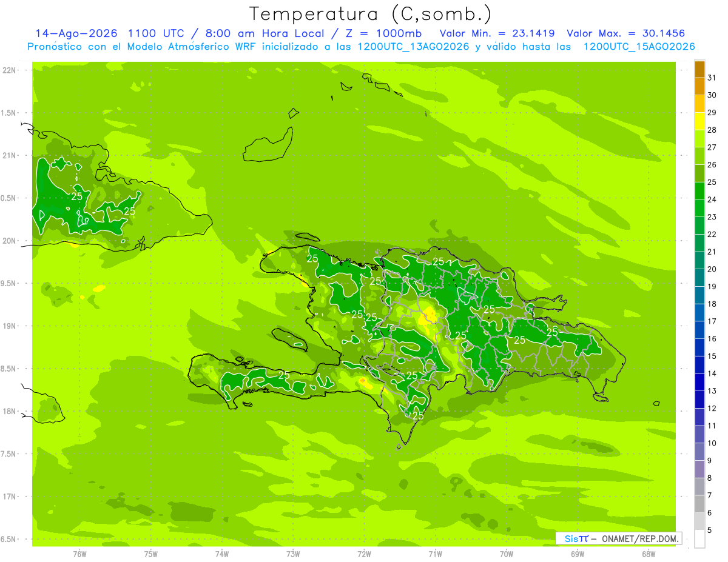Viewport: 728px width, 562px height.
Task: Pick the gray swatch between 6 and 7
Action: pyautogui.click(x=699, y=504)
